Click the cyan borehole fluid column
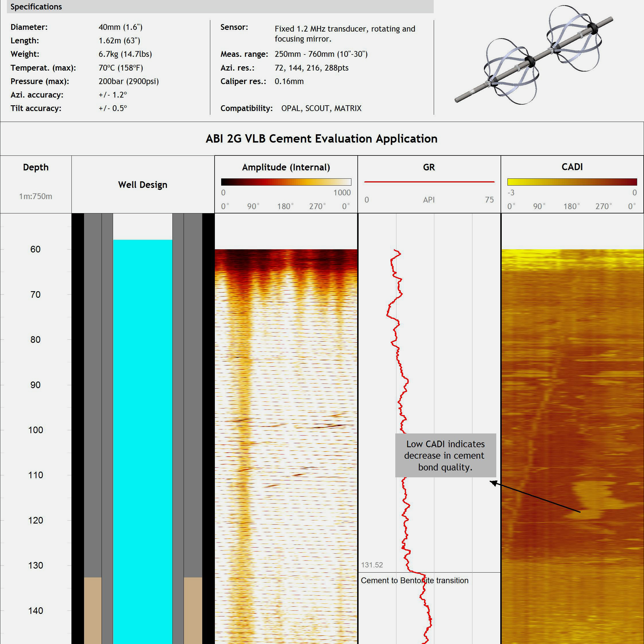This screenshot has height=644, width=644. 143,400
